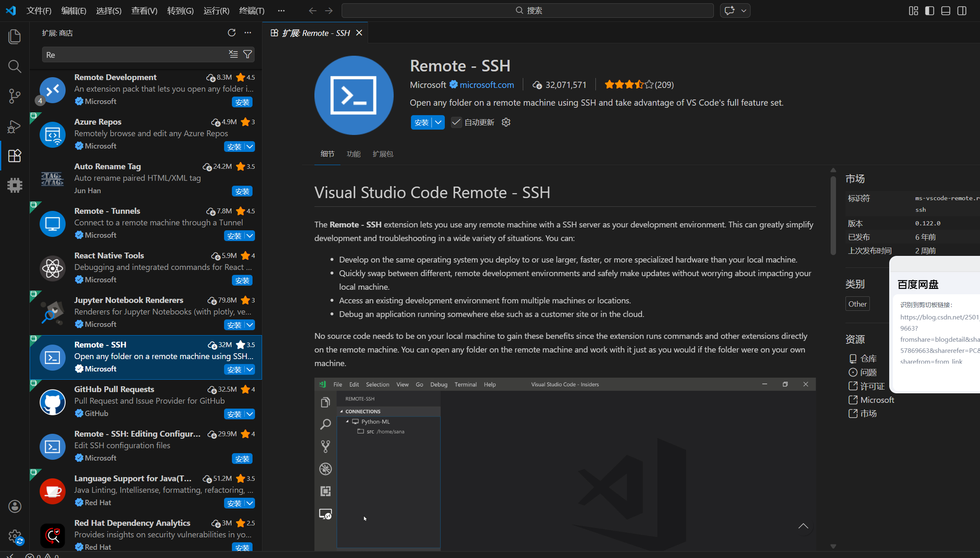The height and width of the screenshot is (558, 980).
Task: Open the chip-shaped activity bar icon
Action: [14, 185]
